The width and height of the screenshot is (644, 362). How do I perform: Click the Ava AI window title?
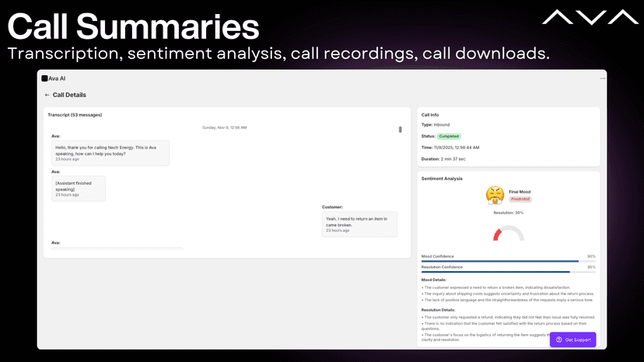57,78
